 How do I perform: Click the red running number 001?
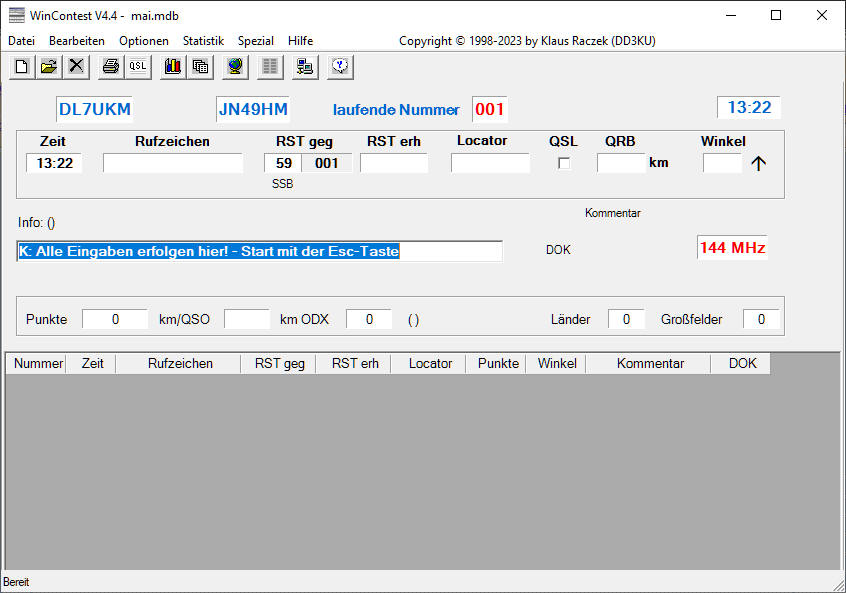coord(489,110)
